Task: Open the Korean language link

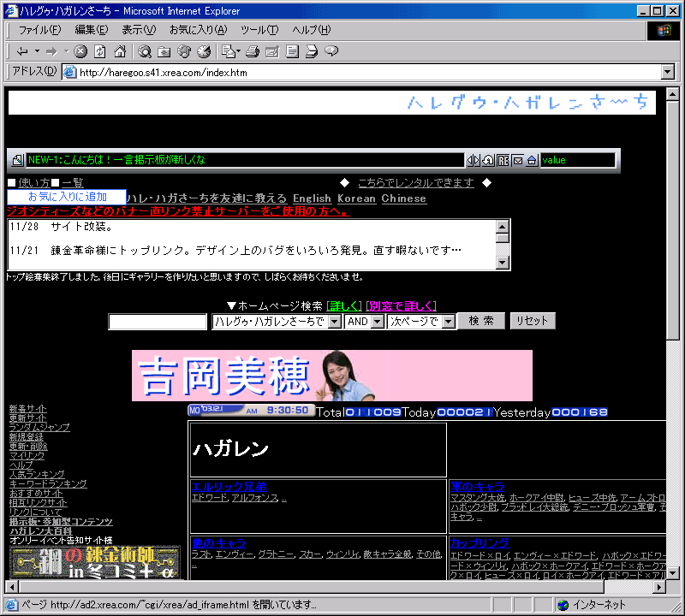Action: pos(356,198)
